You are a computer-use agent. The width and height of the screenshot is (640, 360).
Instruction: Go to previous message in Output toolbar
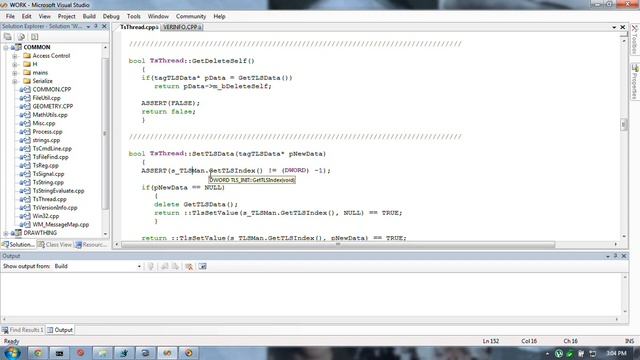tap(164, 266)
